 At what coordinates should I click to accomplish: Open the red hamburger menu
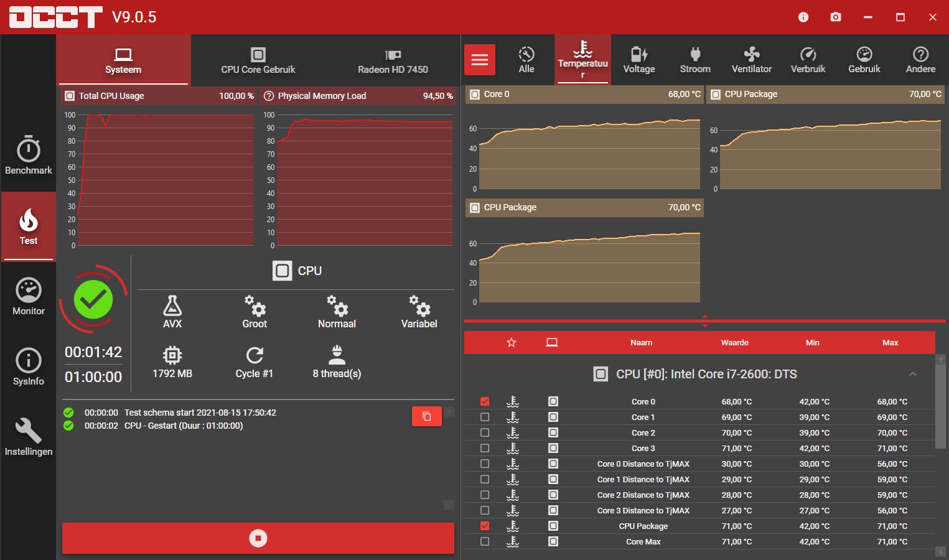pos(480,60)
